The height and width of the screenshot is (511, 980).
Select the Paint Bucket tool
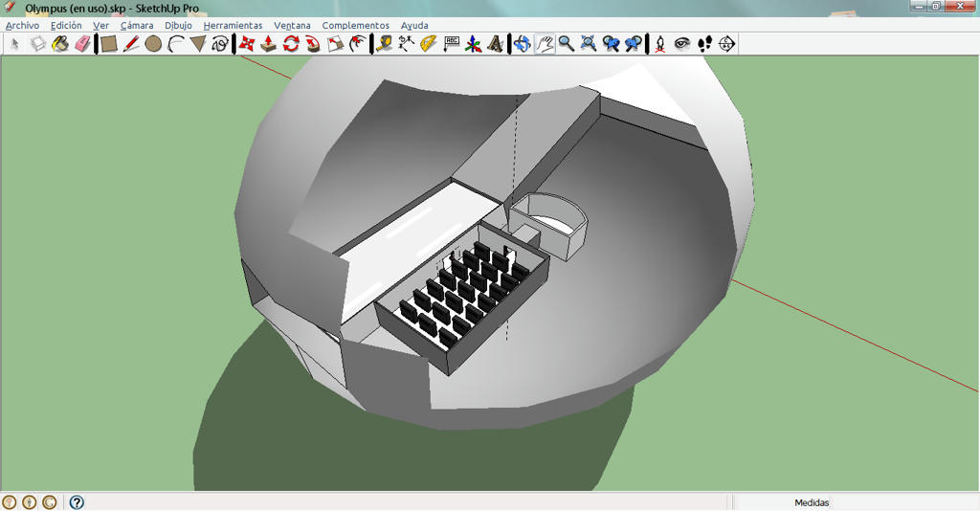click(x=60, y=44)
